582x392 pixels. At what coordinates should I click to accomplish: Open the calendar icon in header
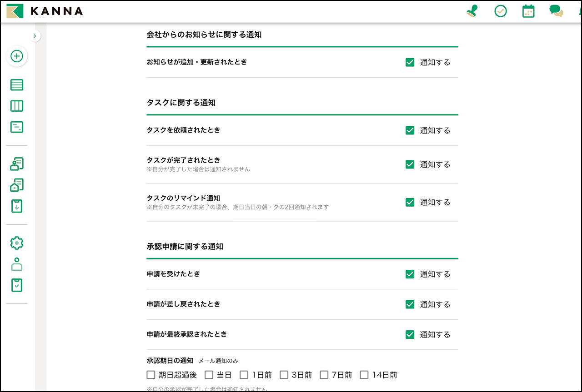click(x=528, y=11)
